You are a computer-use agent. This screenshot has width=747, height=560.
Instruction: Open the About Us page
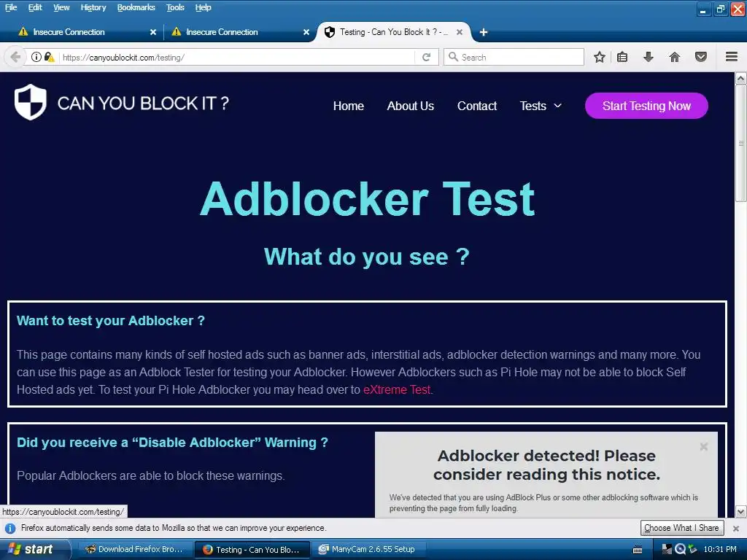pyautogui.click(x=410, y=106)
